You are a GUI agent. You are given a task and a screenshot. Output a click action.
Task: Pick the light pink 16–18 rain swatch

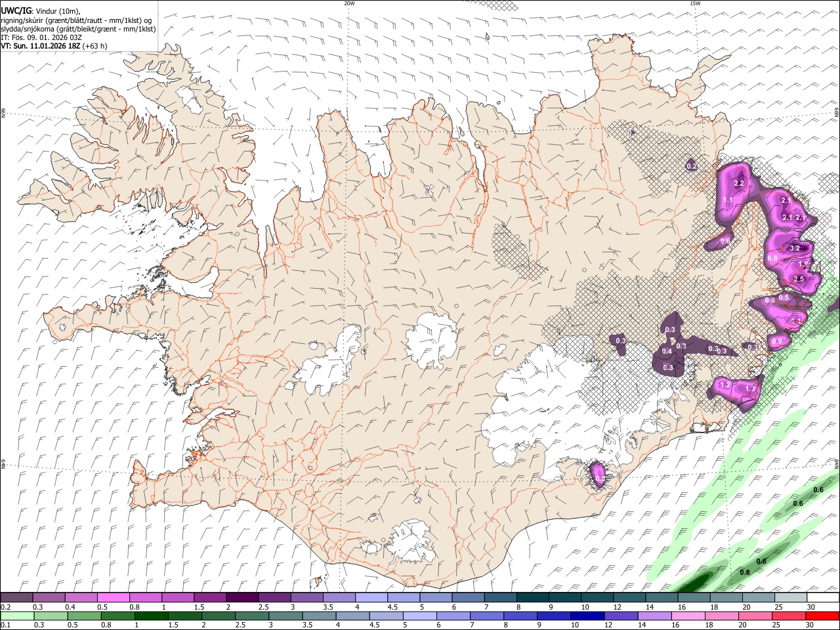(x=688, y=616)
